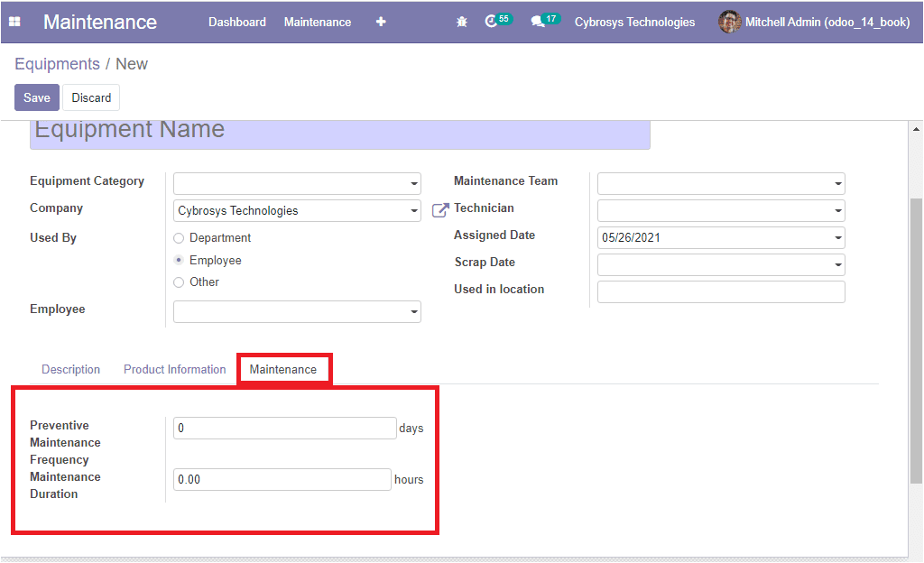924x563 pixels.
Task: Click the Save button
Action: tap(37, 97)
